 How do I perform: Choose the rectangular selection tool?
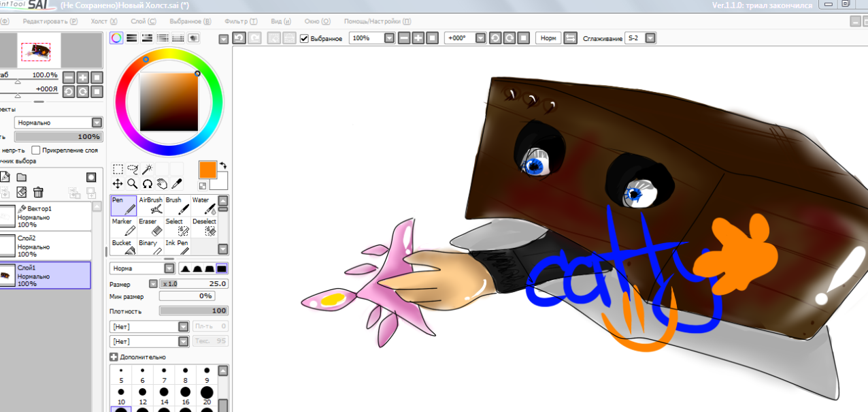tap(118, 169)
